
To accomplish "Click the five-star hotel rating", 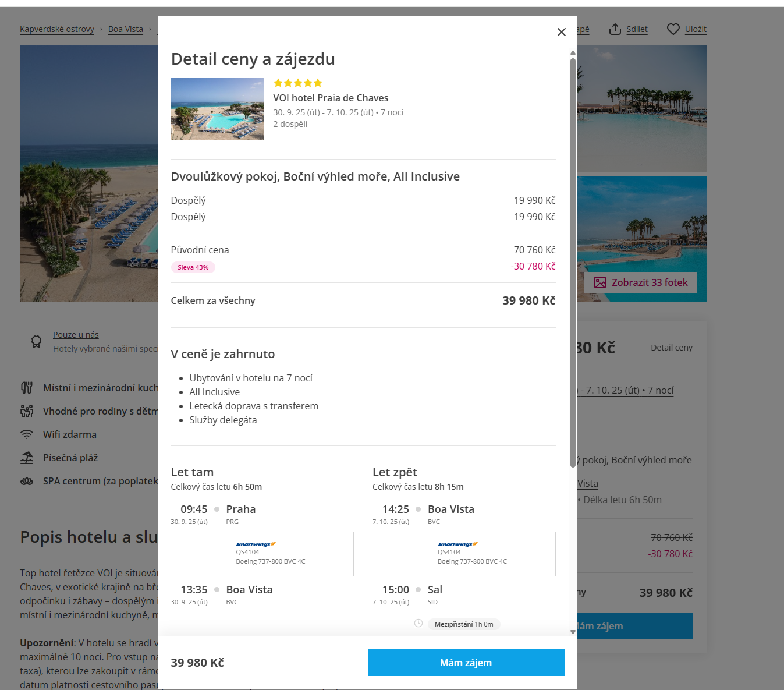I will pos(297,83).
